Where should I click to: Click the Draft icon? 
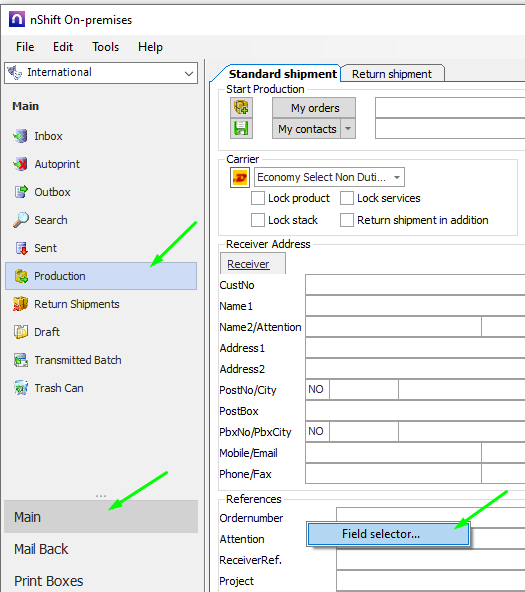21,332
